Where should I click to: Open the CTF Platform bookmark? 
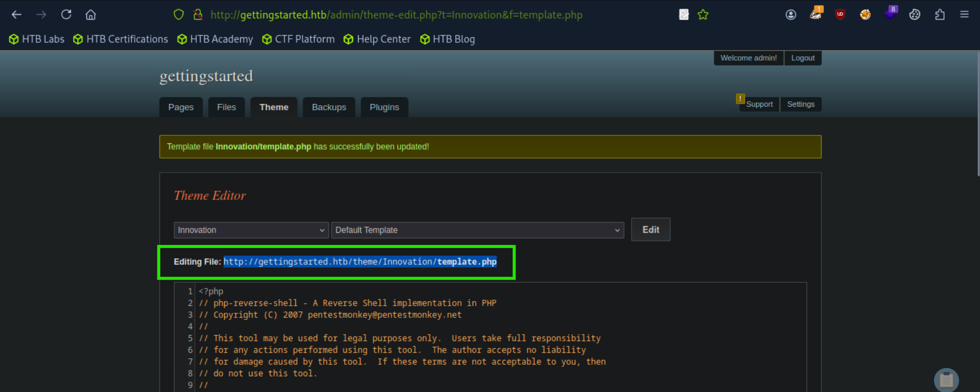pos(298,39)
